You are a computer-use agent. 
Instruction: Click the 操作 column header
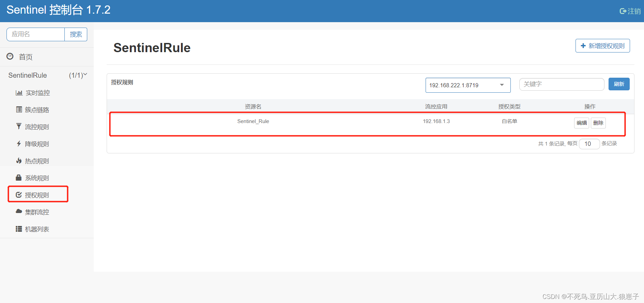590,107
